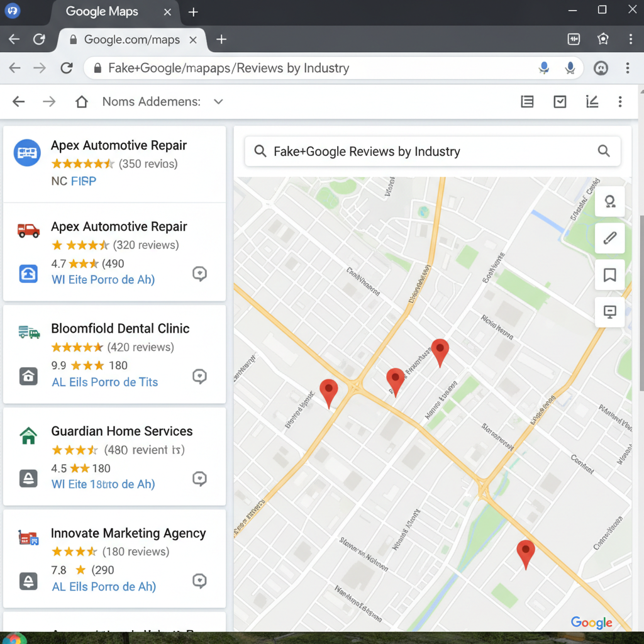Viewport: 644px width, 644px height.
Task: Click back arrow in Noms Addemens toolbar
Action: [18, 101]
